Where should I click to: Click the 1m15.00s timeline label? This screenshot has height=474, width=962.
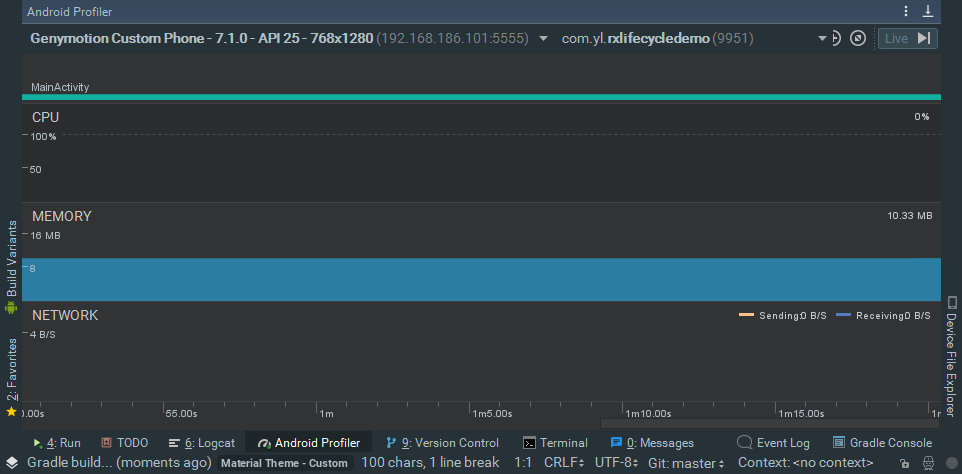(x=801, y=413)
